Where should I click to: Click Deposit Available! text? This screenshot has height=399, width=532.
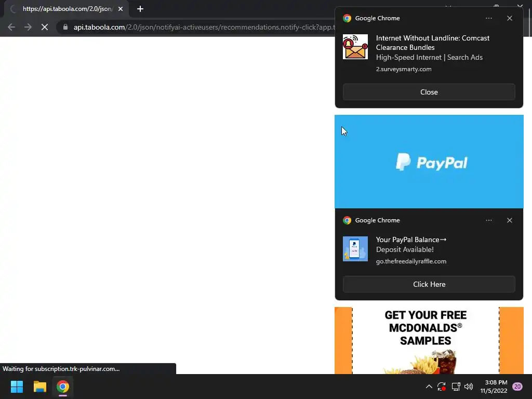(x=405, y=250)
